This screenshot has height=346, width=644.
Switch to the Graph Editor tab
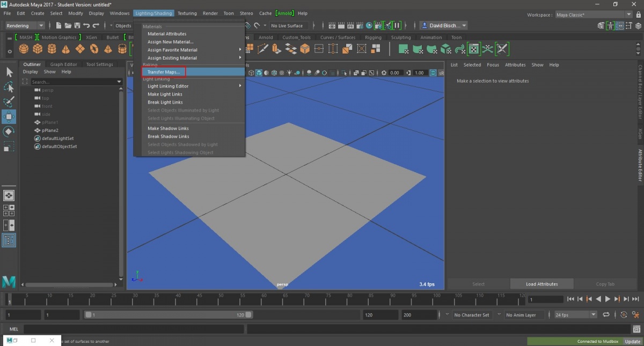[x=62, y=64]
